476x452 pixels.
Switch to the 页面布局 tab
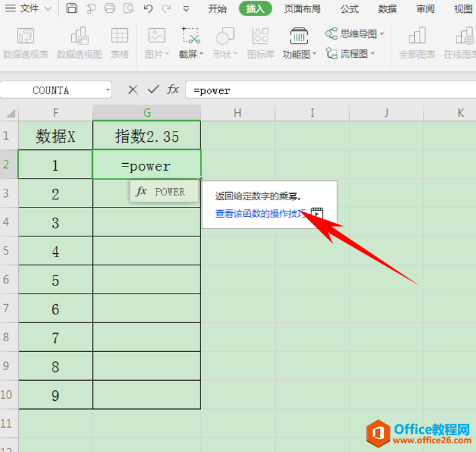click(x=302, y=9)
